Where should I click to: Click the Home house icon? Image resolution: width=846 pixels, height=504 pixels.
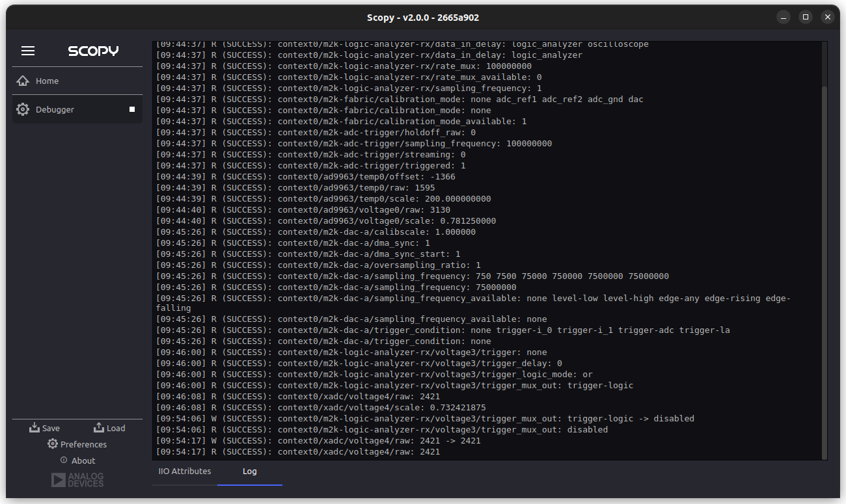pos(23,81)
